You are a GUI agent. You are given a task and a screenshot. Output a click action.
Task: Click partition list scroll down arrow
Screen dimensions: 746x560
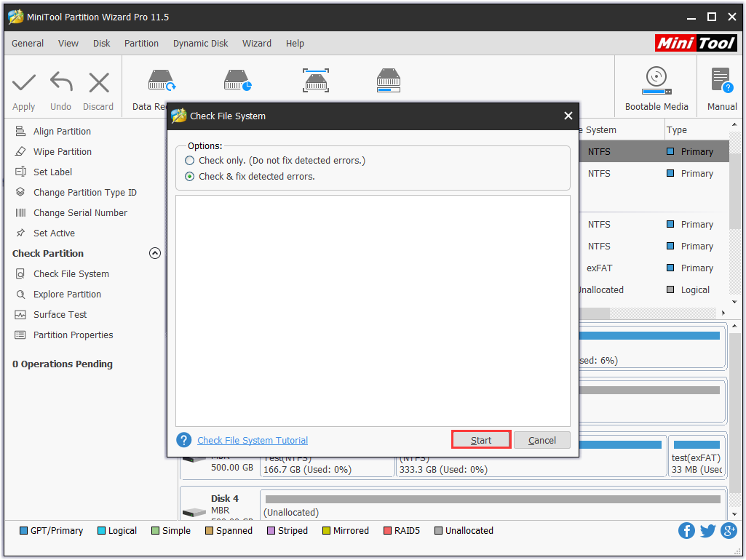(x=734, y=302)
